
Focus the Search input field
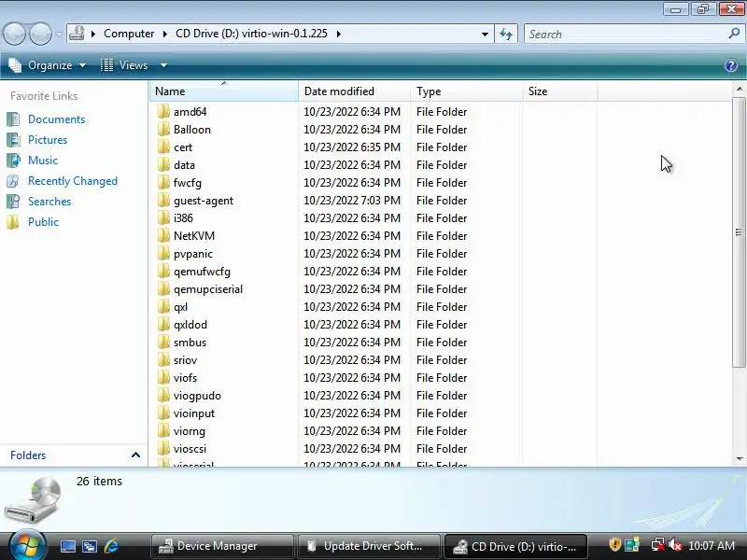(x=627, y=34)
